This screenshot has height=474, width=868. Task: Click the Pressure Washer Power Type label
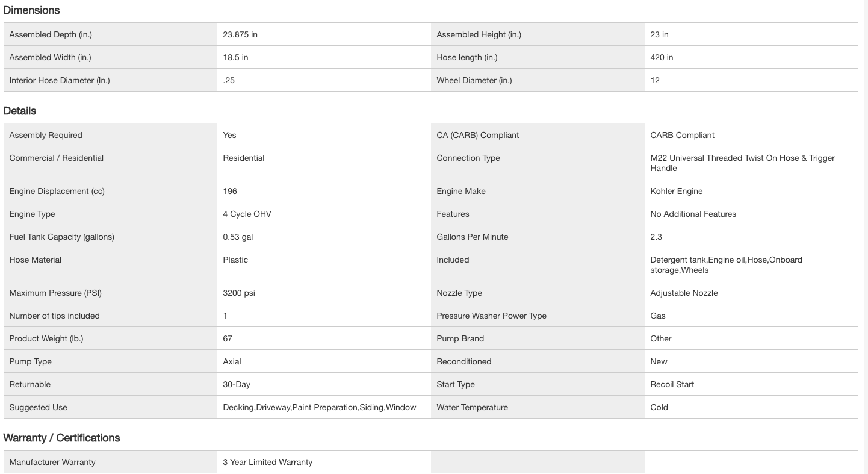click(492, 316)
